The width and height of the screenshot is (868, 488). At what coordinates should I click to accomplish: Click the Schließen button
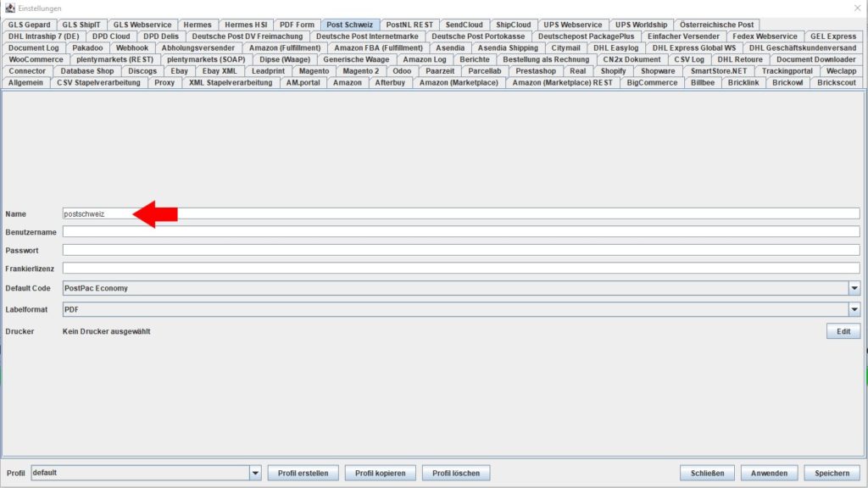[707, 473]
